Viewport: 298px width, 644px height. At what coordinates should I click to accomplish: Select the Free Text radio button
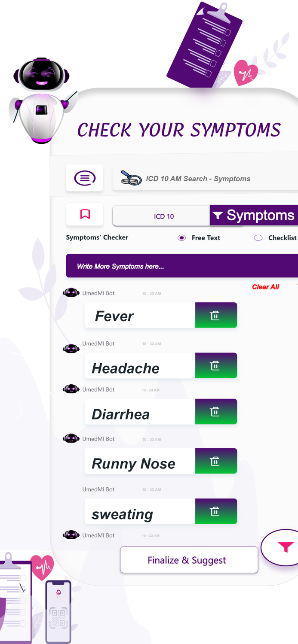pyautogui.click(x=181, y=237)
